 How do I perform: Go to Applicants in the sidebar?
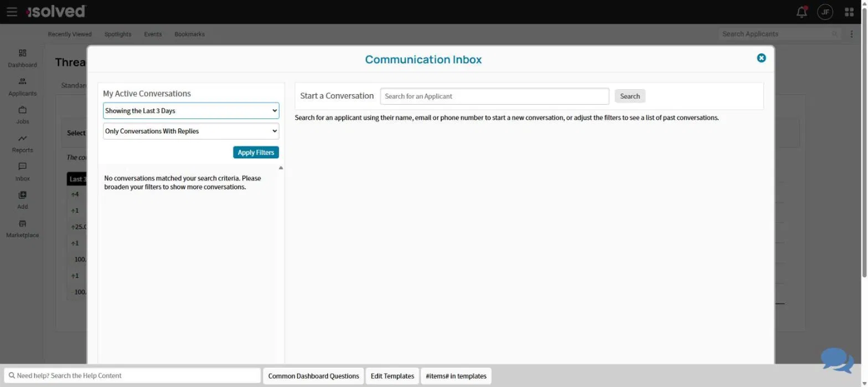tap(23, 87)
